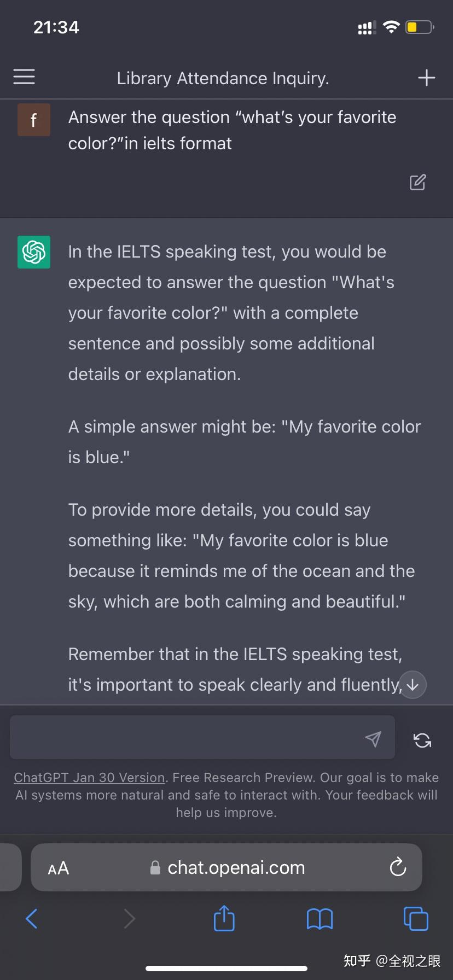Tap the ChatGPT logo avatar
This screenshot has height=980, width=453.
[x=34, y=252]
